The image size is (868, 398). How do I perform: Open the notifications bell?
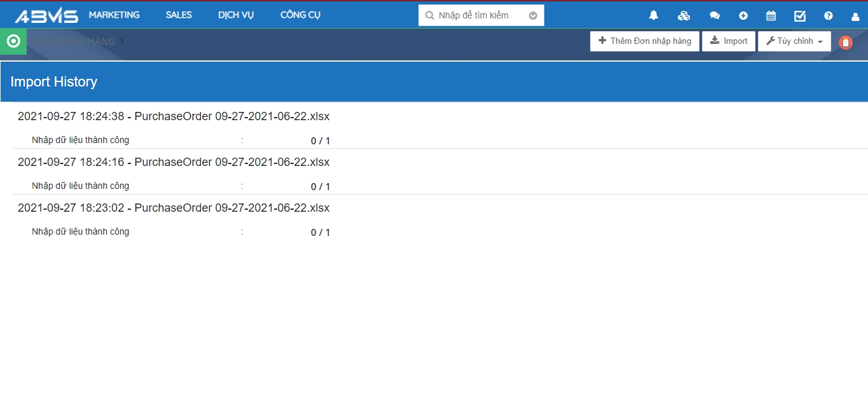point(653,16)
